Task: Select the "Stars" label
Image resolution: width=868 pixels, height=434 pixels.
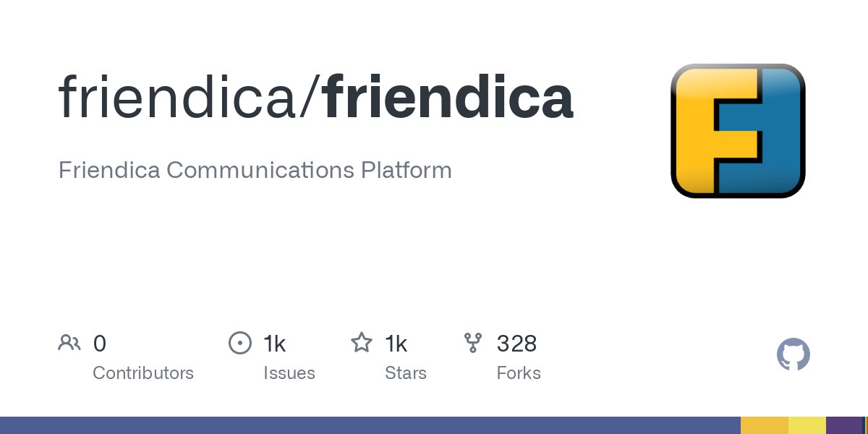Action: [406, 373]
